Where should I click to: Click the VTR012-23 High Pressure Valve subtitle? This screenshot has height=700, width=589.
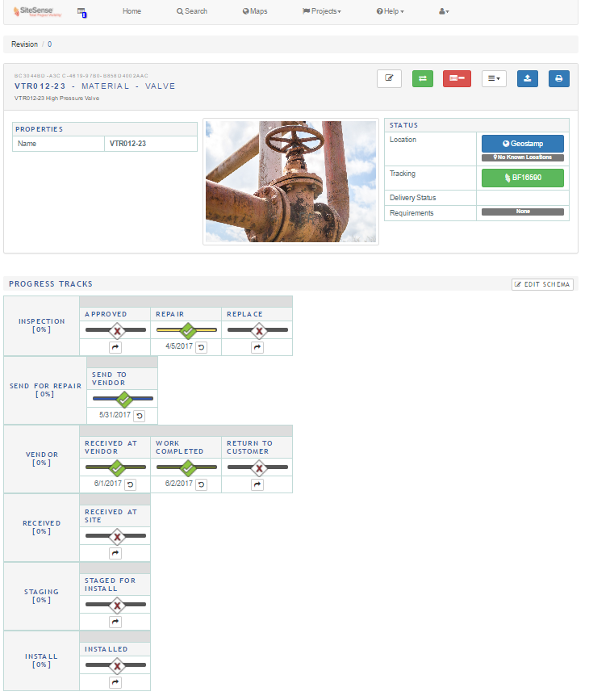click(56, 99)
